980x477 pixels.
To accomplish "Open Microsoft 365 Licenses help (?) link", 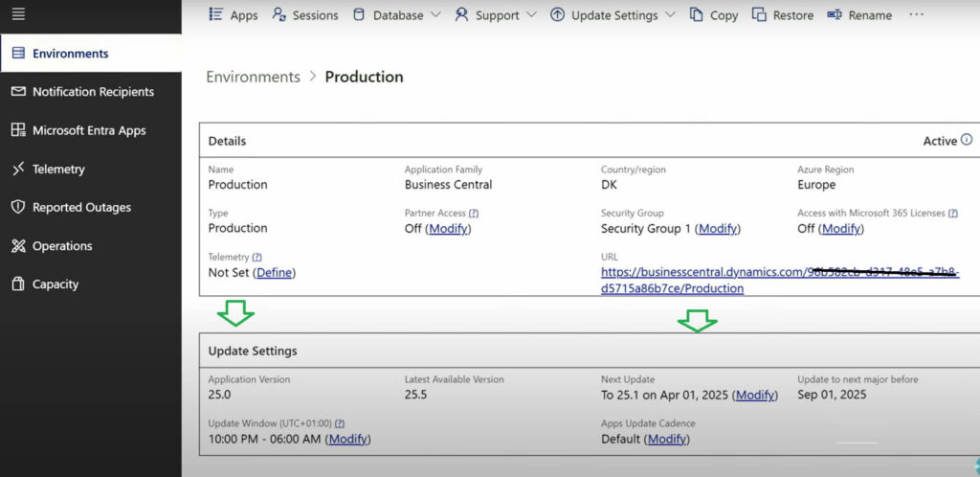I will [952, 214].
